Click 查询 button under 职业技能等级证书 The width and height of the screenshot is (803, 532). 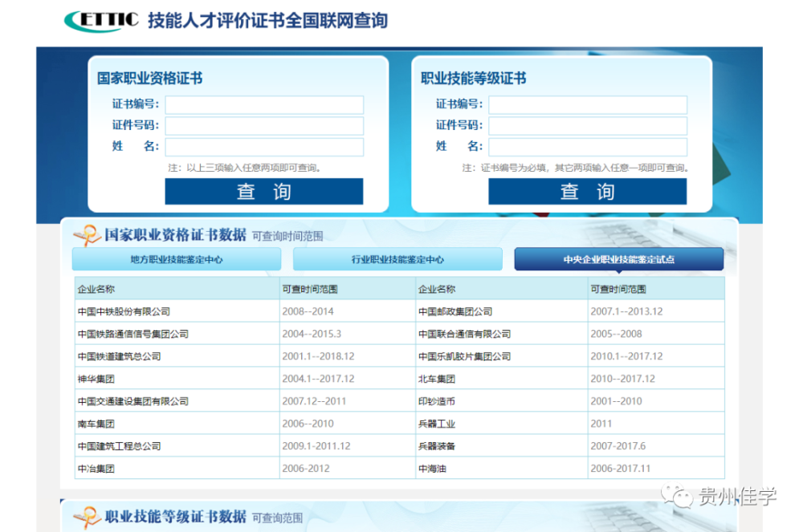coord(588,191)
